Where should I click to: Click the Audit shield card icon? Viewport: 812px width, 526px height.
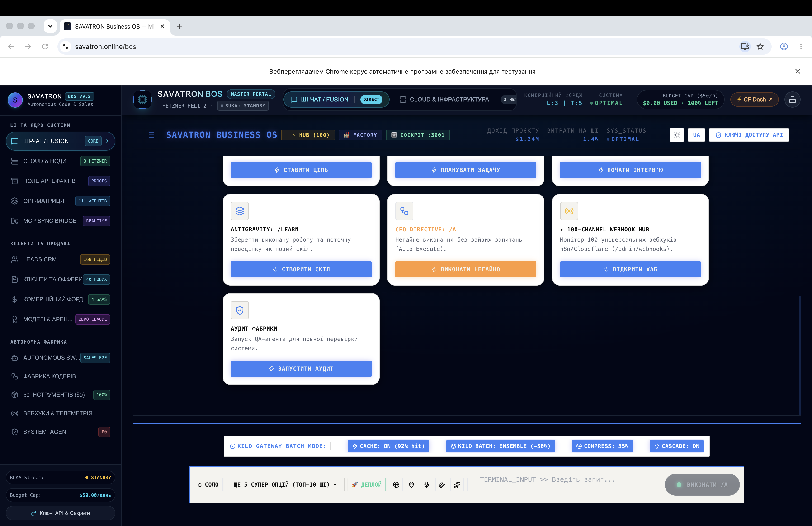click(240, 310)
